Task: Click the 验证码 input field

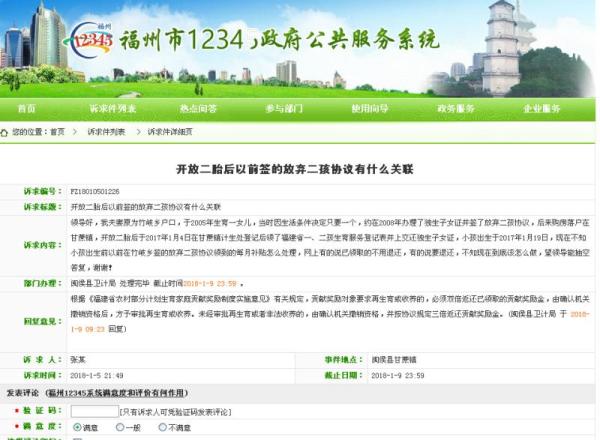Action: pos(93,411)
